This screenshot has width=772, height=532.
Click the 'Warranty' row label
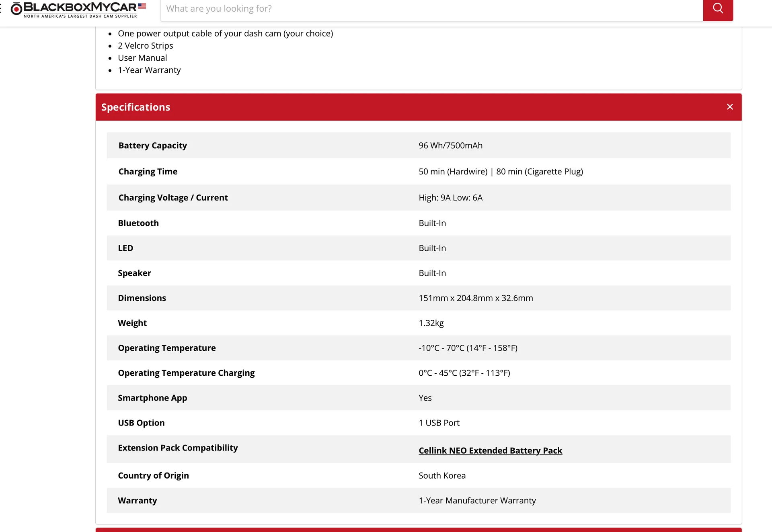click(138, 500)
